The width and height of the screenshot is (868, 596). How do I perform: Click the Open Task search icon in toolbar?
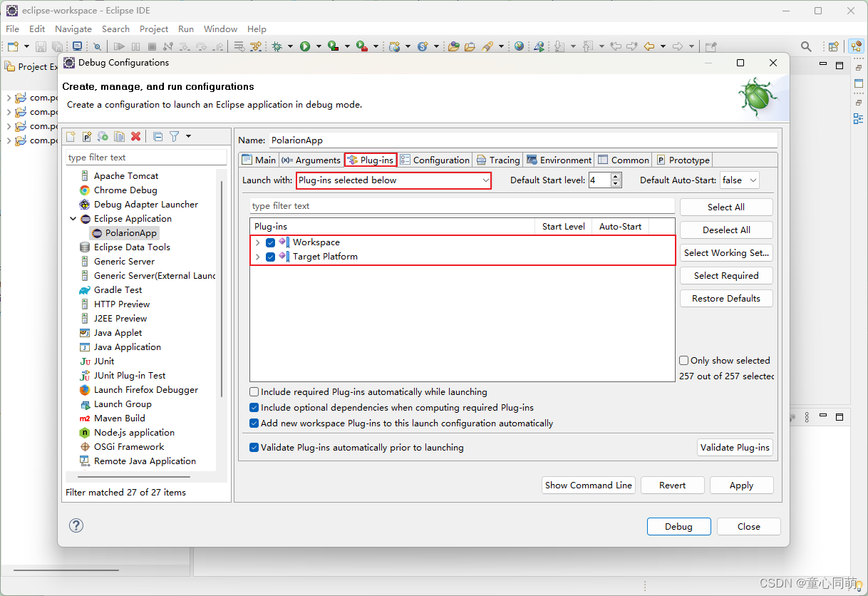pyautogui.click(x=469, y=47)
